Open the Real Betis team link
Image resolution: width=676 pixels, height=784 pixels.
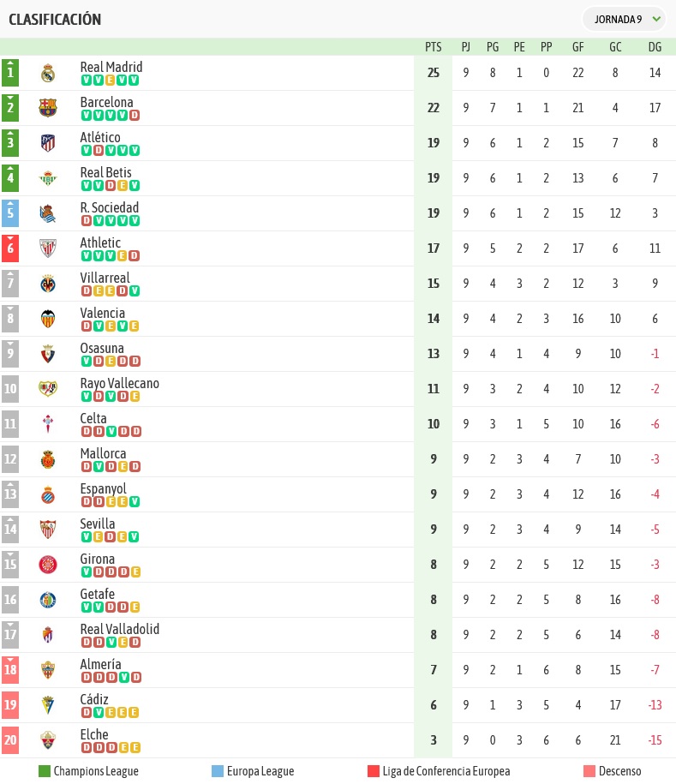(106, 172)
